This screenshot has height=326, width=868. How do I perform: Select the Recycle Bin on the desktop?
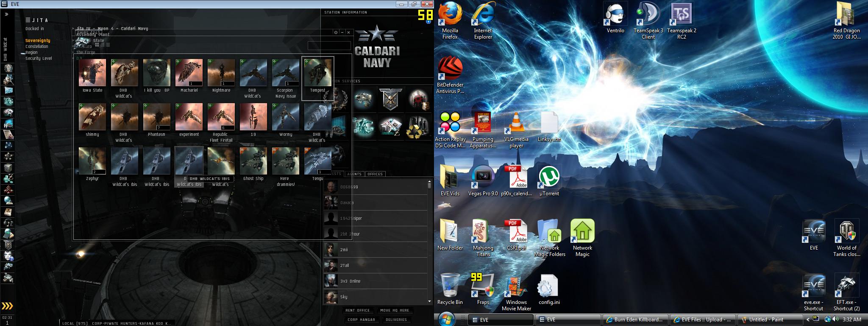(450, 289)
